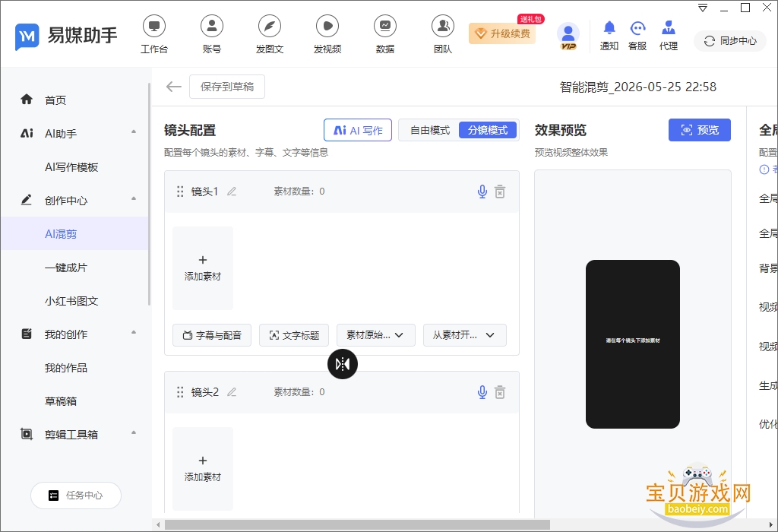Click the 预览 preview button
Viewport: 778px width, 532px height.
tap(699, 130)
